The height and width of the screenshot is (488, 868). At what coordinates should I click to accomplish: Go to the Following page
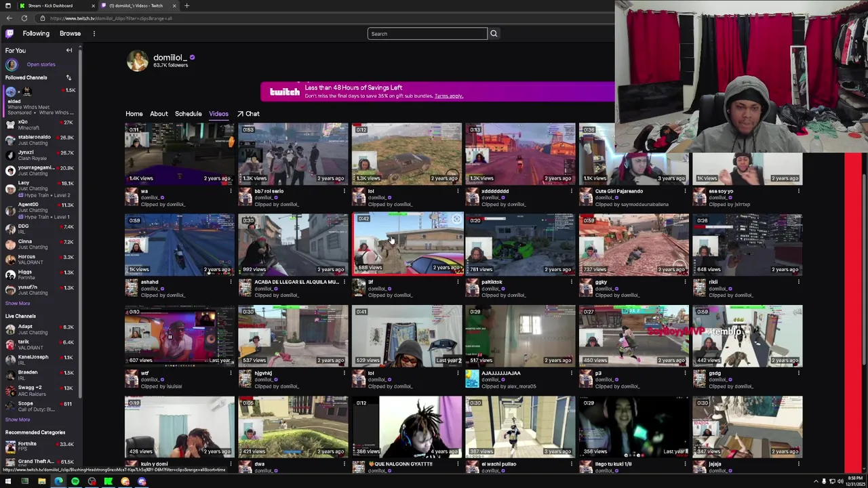(36, 33)
